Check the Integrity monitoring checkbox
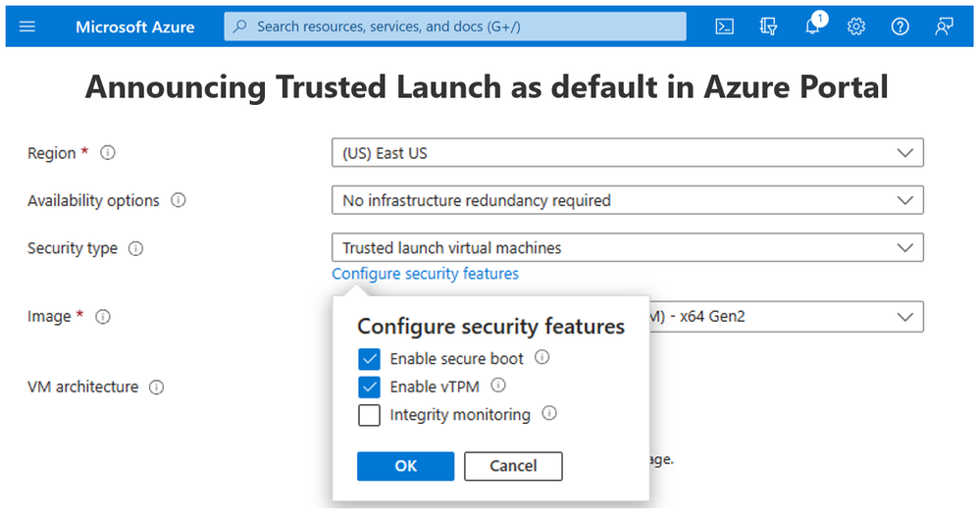The image size is (980, 521). [x=369, y=415]
